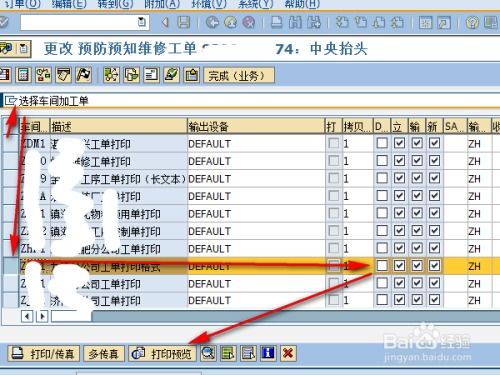Open the 系统(Y) menu

click(255, 4)
